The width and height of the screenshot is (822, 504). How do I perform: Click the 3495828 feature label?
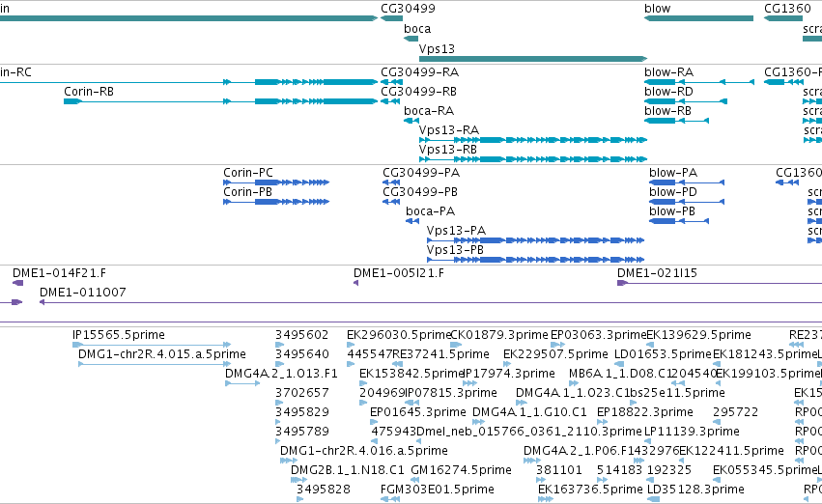pyautogui.click(x=324, y=490)
